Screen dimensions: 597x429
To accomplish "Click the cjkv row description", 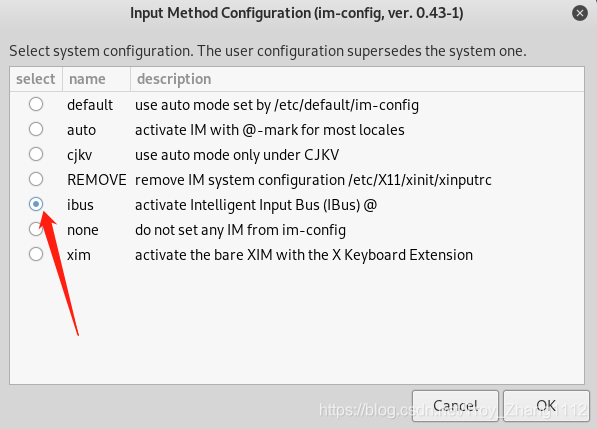I will coord(237,155).
